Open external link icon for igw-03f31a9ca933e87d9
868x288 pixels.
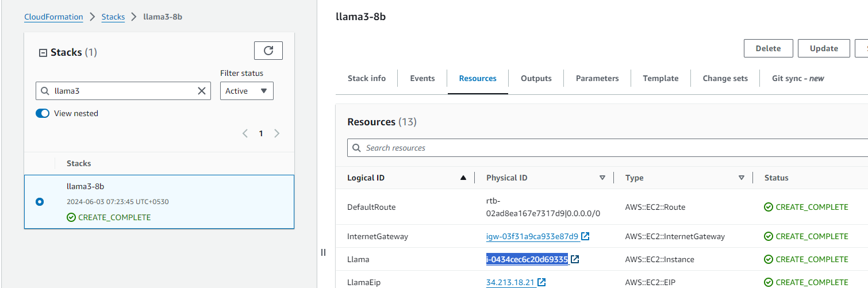585,236
